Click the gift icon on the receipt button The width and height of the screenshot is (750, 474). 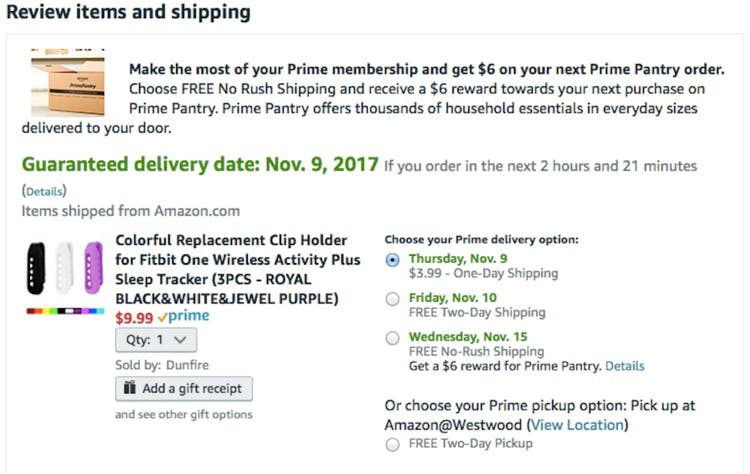coord(130,388)
